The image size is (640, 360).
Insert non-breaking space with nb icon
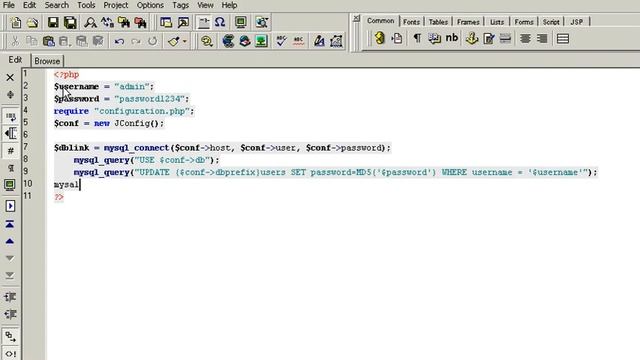click(x=451, y=38)
